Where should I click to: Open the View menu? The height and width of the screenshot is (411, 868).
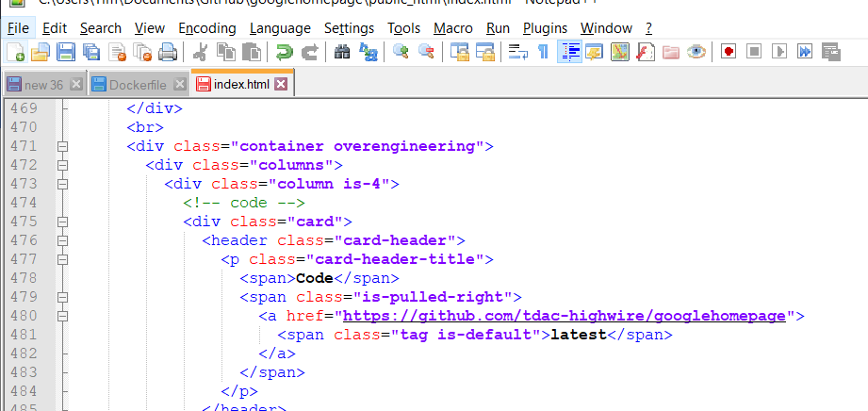tap(150, 27)
